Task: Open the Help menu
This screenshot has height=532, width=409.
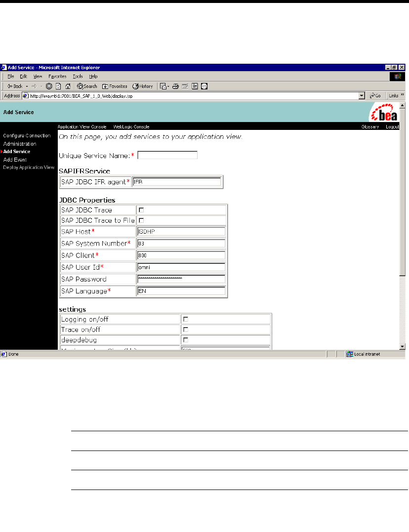Action: click(x=93, y=77)
